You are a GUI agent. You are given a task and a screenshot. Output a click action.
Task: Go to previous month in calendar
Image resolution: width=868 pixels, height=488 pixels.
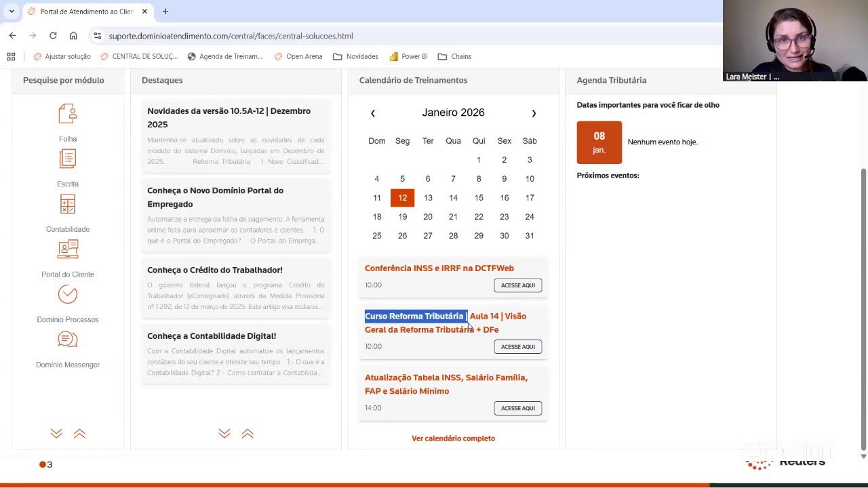click(373, 113)
